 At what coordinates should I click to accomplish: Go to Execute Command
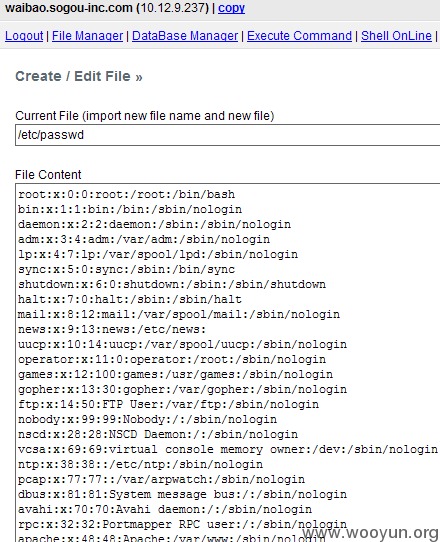click(299, 36)
